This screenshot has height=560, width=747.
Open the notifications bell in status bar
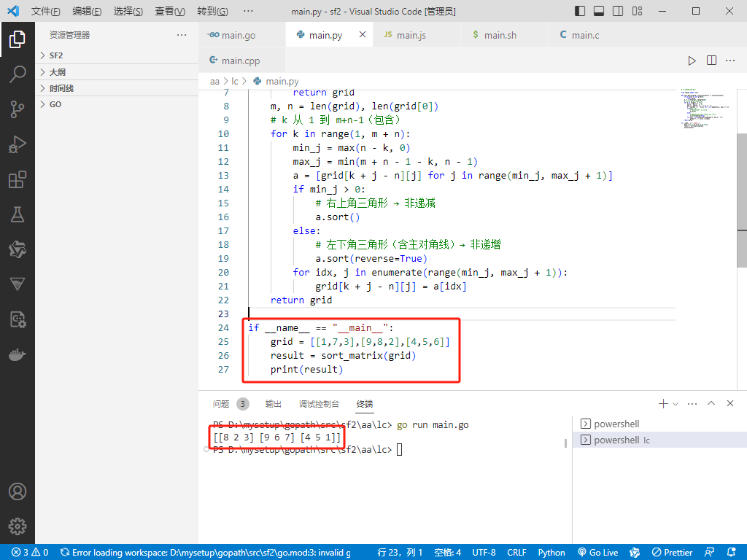(x=732, y=553)
